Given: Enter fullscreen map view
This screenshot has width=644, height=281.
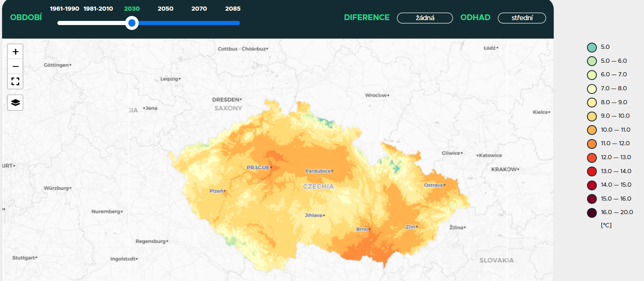Looking at the screenshot, I should click(x=16, y=81).
